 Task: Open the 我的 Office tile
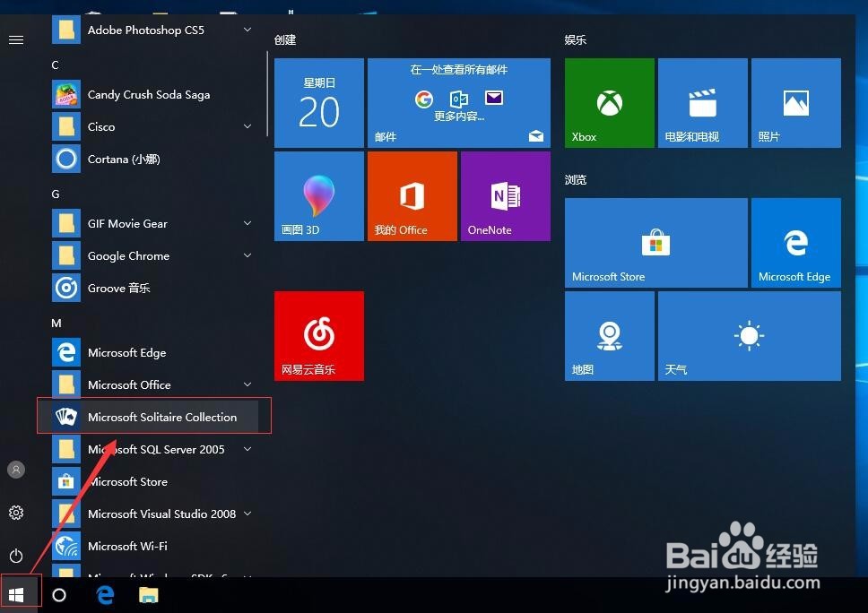click(412, 196)
